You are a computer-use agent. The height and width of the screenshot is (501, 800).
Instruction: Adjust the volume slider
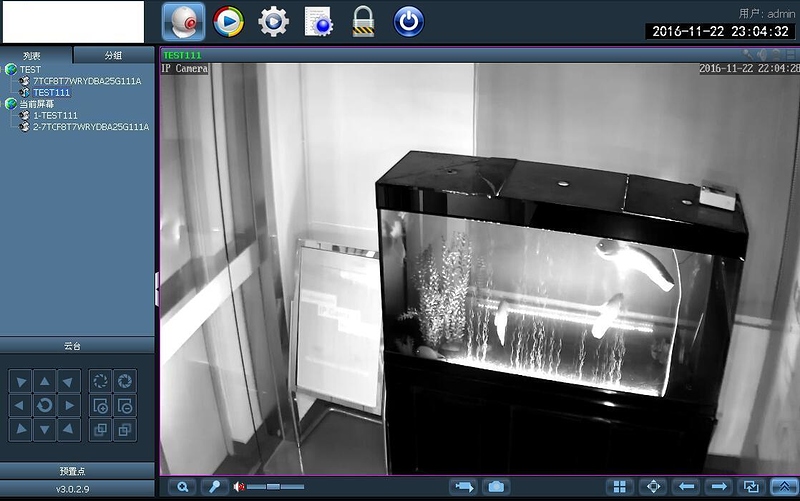(273, 487)
